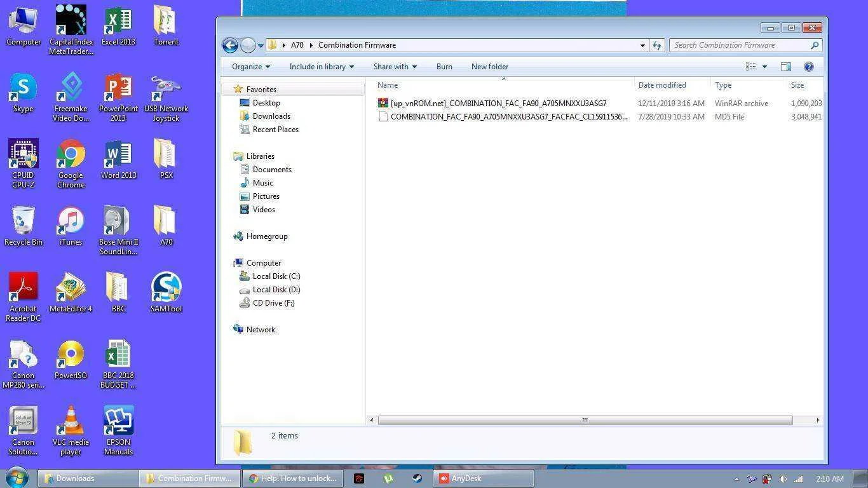Screen dimensions: 868x488
Task: Launch Skype from the desktop
Action: point(24,92)
